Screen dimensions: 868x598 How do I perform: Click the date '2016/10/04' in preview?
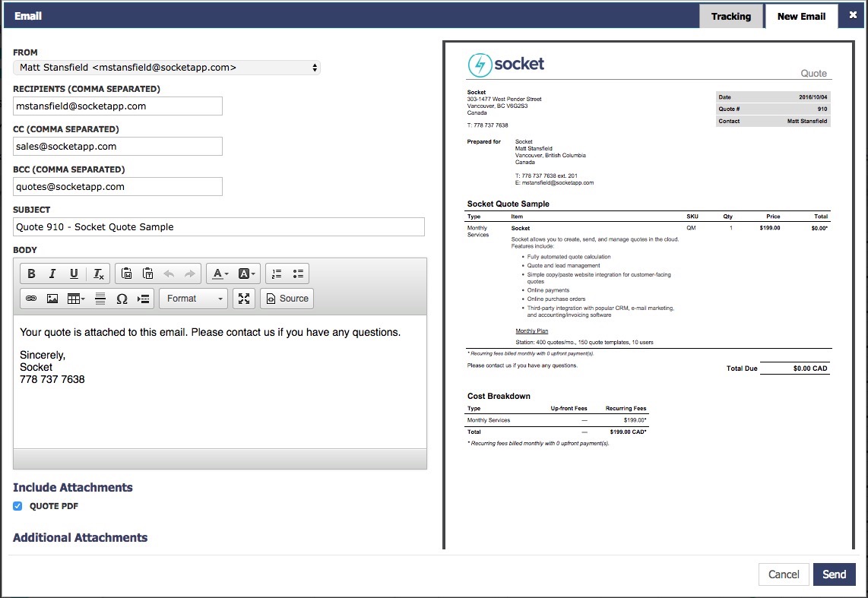pyautogui.click(x=813, y=97)
